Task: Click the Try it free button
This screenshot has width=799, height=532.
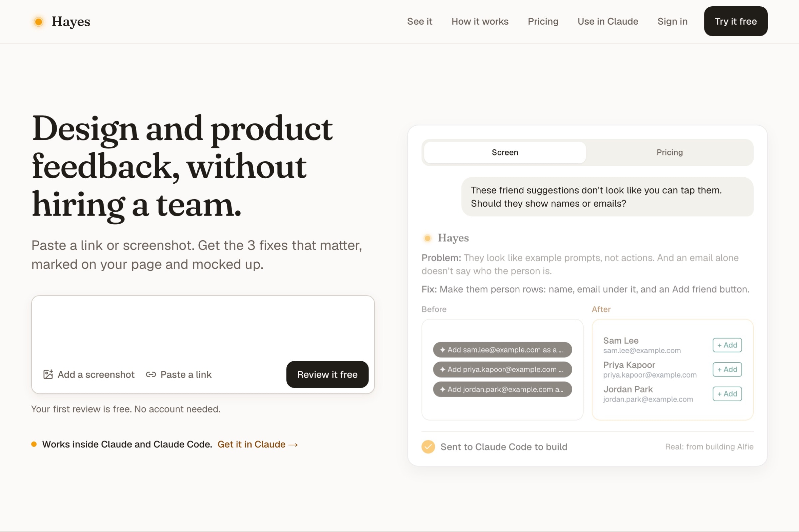Action: tap(735, 21)
